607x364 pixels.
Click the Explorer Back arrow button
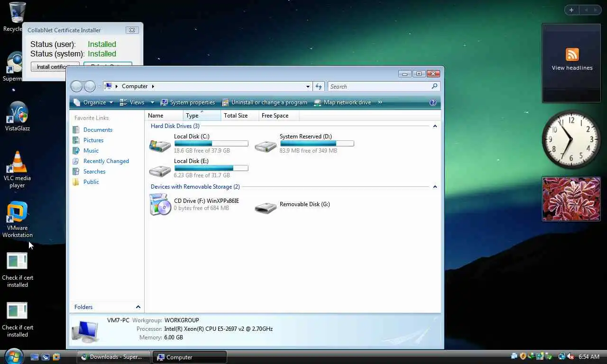pos(76,86)
